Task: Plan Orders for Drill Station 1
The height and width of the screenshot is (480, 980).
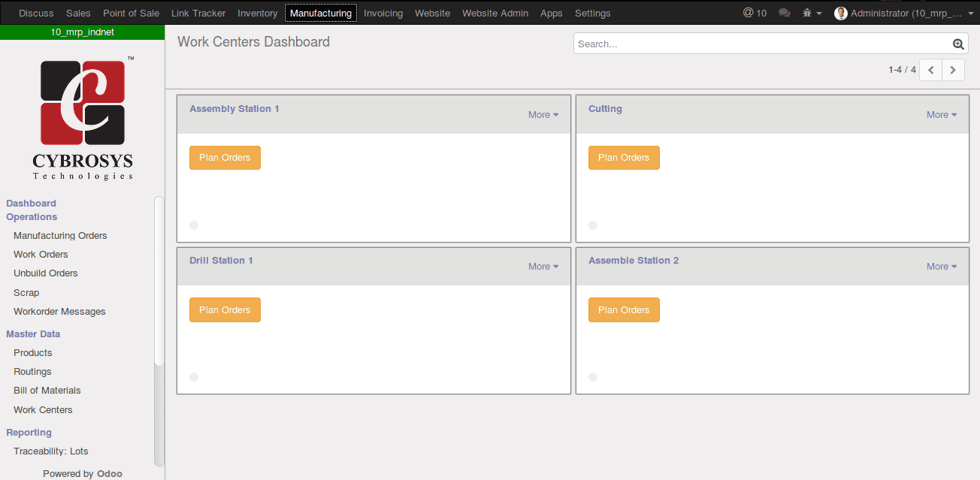Action: [x=225, y=309]
